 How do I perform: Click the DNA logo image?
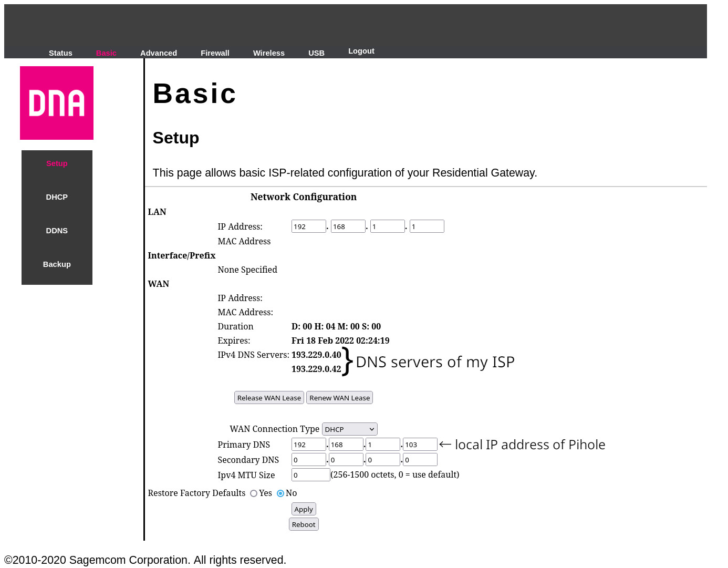point(57,103)
